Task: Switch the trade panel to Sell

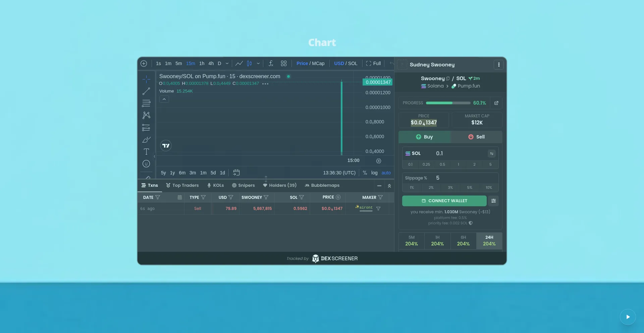Action: pos(476,137)
